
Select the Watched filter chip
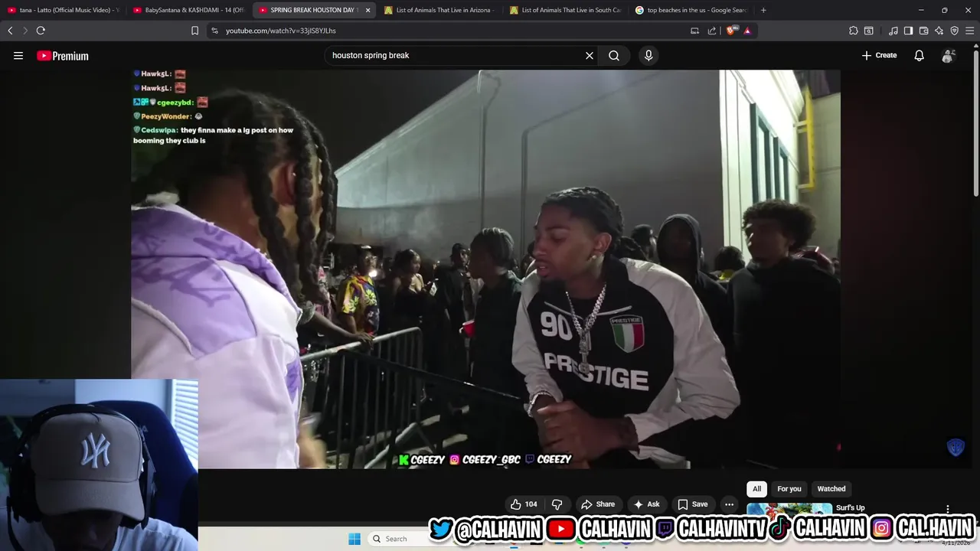(x=831, y=489)
